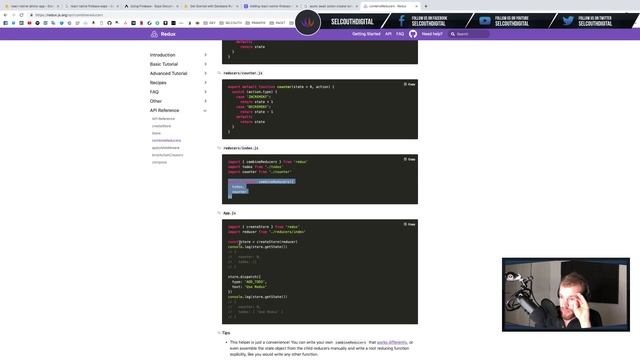Open the GitHub bookmark icon in bookmarks bar
640x360 pixels.
pyautogui.click(x=109, y=23)
